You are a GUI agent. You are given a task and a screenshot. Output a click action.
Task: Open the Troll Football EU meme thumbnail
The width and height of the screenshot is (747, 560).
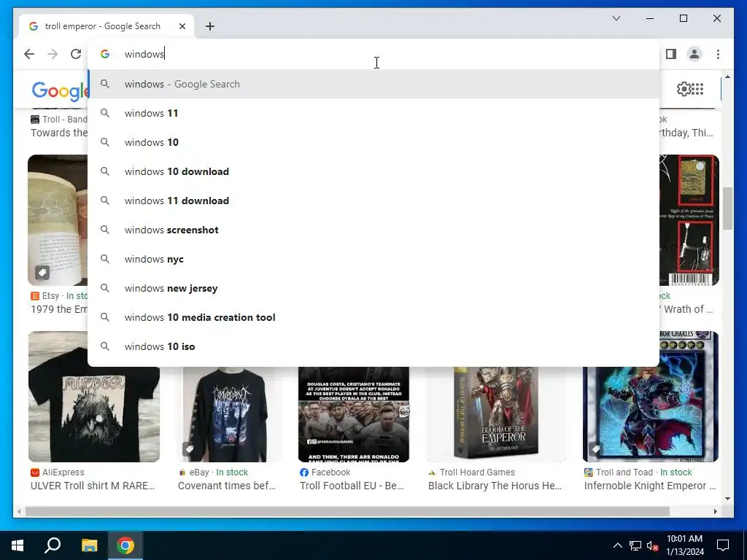tap(354, 414)
